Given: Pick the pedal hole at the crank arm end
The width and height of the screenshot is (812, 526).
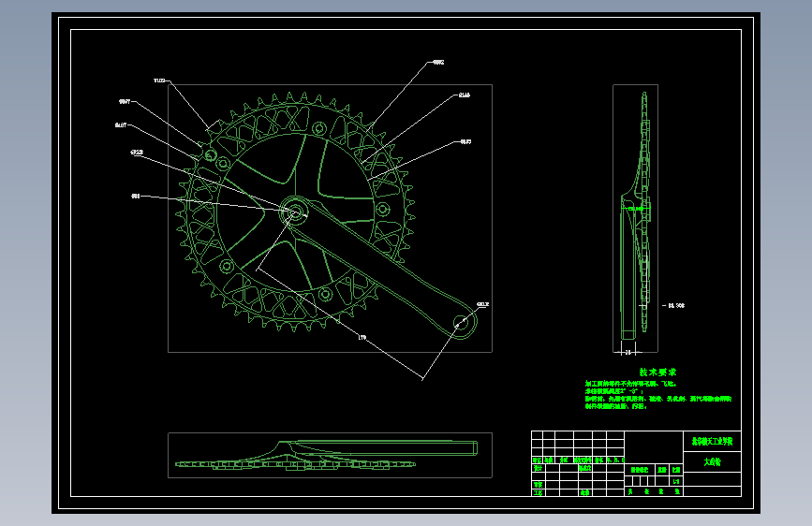Looking at the screenshot, I should (461, 324).
